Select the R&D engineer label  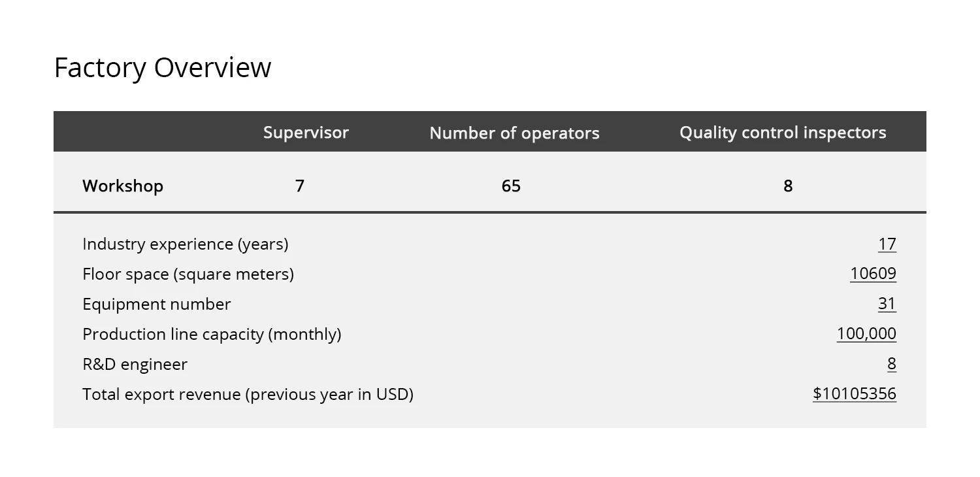[x=135, y=365]
